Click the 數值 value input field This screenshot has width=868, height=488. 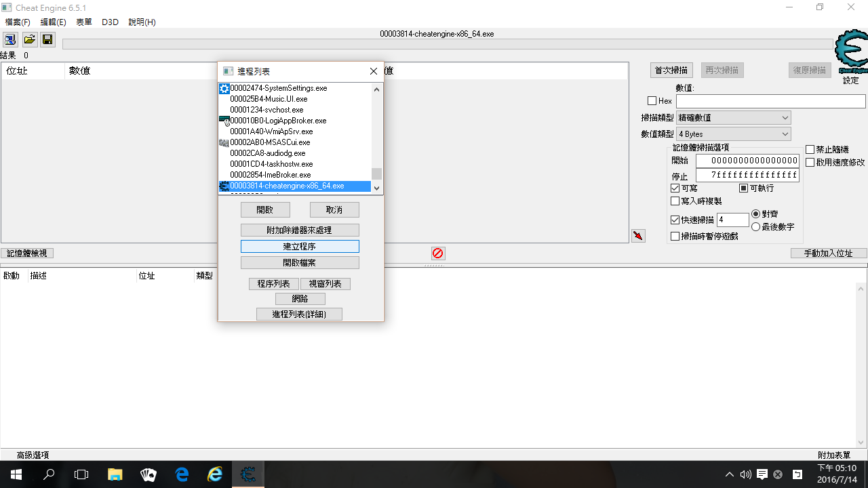[x=771, y=101]
